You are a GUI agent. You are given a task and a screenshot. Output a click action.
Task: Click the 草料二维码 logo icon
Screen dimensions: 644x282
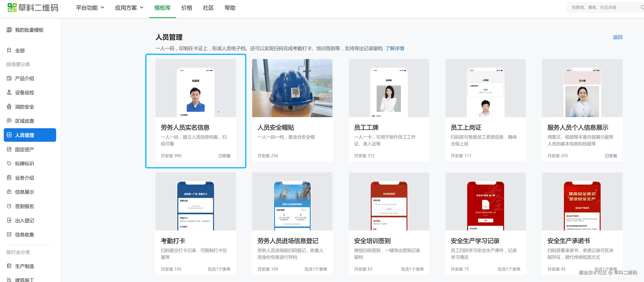(x=12, y=8)
